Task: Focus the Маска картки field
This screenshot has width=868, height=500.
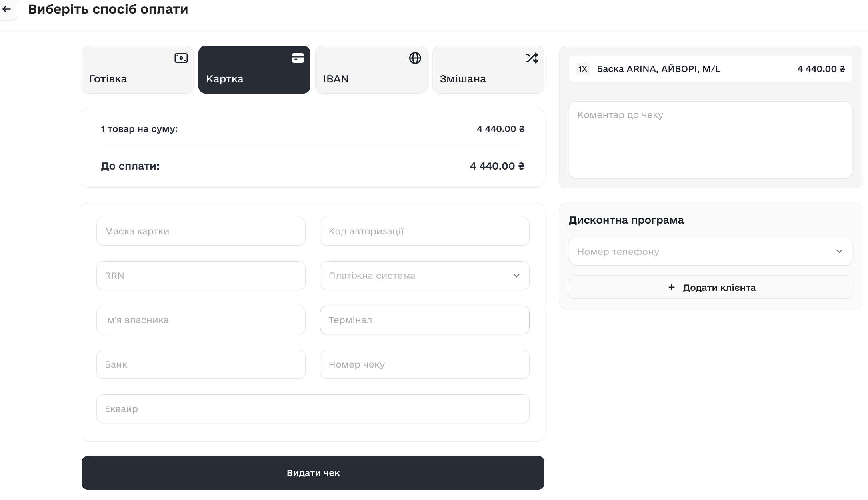Action: point(201,231)
